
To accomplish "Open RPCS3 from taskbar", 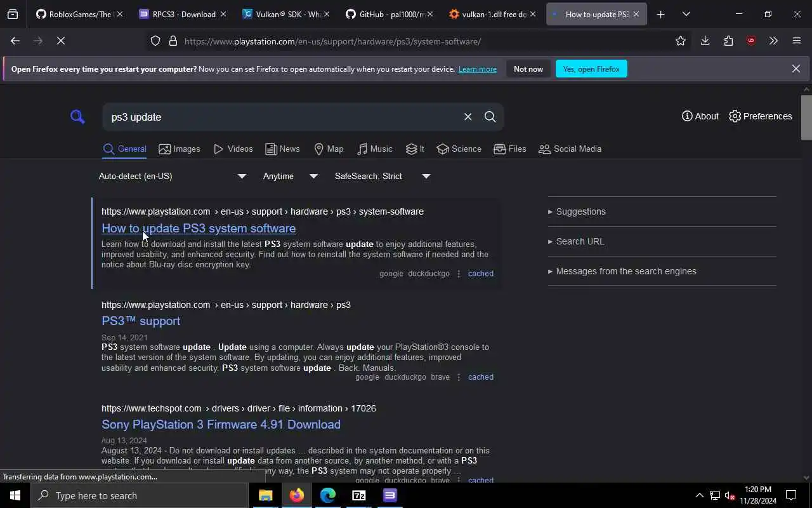I will click(x=390, y=495).
